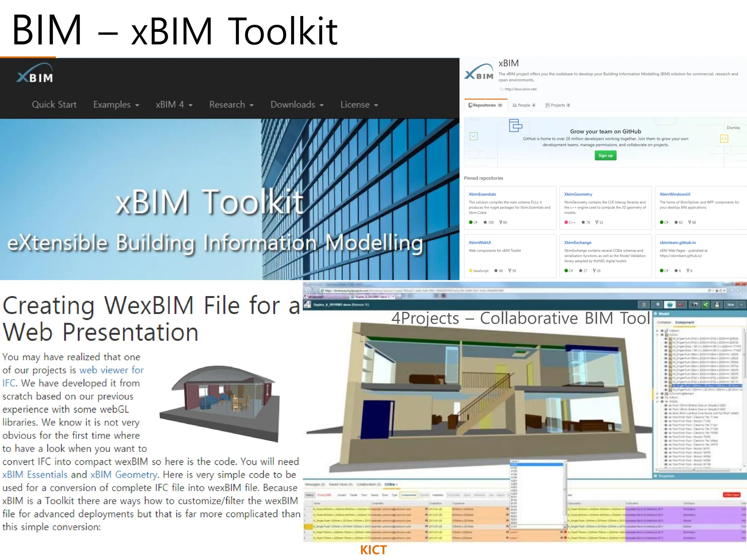The height and width of the screenshot is (560, 747).
Task: Open the Examples dropdown menu
Action: coord(116,105)
